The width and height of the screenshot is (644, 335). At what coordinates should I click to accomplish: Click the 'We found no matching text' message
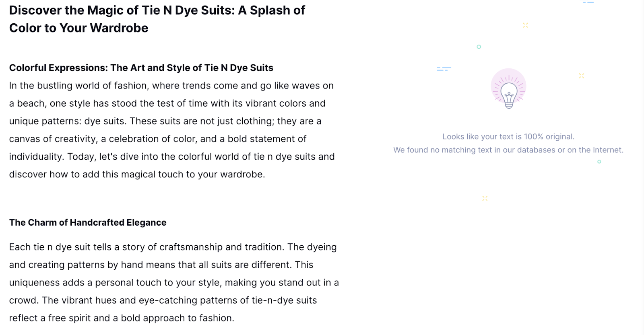tap(508, 150)
